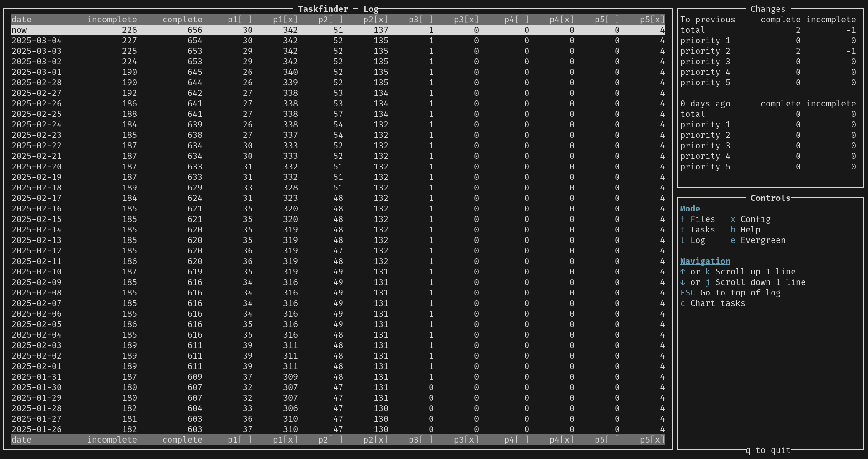Click ESC Go to top of log

[730, 293]
